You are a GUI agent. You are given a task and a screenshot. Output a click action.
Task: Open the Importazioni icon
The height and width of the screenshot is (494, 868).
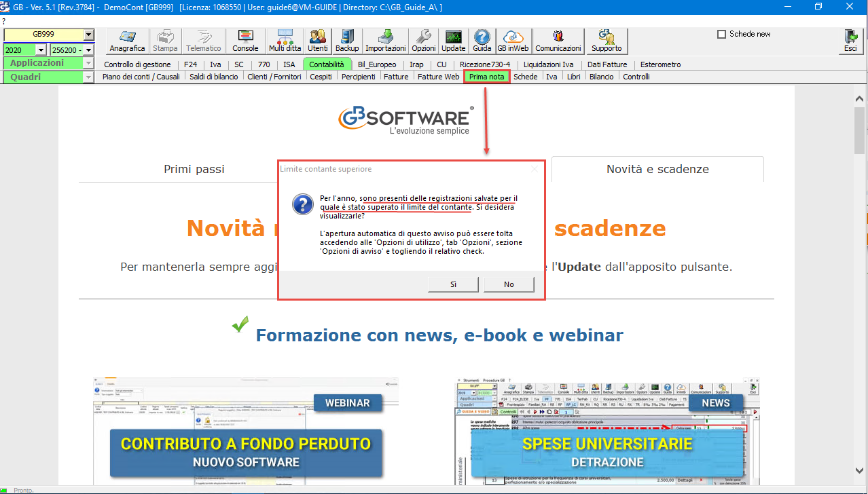385,41
